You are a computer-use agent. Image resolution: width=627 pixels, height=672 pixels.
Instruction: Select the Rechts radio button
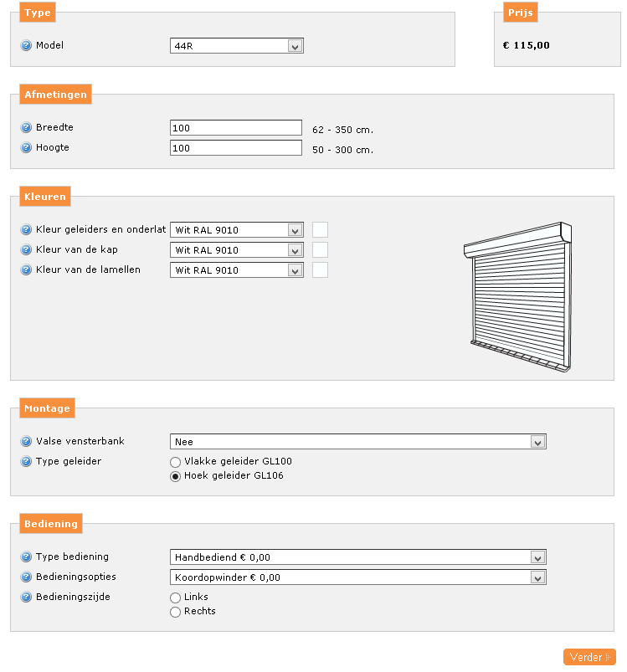(x=175, y=612)
